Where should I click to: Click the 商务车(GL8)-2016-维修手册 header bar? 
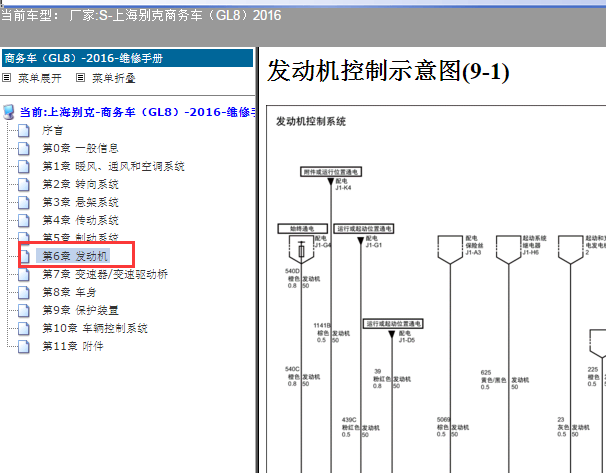point(128,58)
